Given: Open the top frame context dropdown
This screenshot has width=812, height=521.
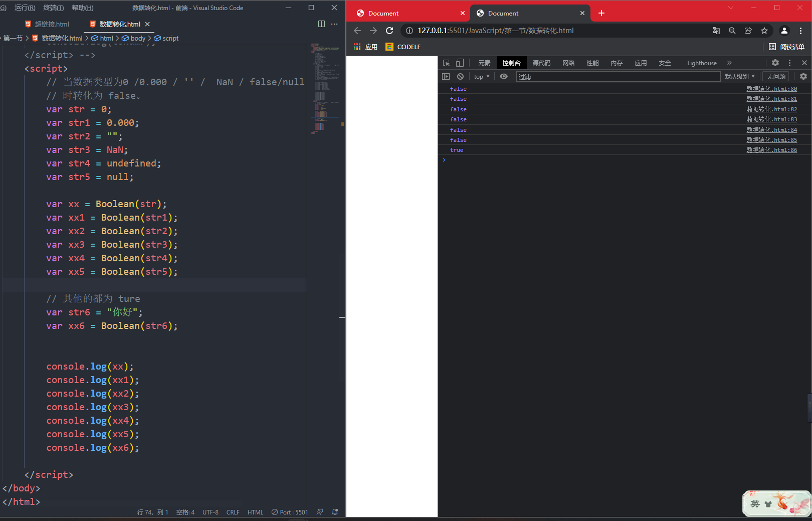Looking at the screenshot, I should (x=480, y=76).
